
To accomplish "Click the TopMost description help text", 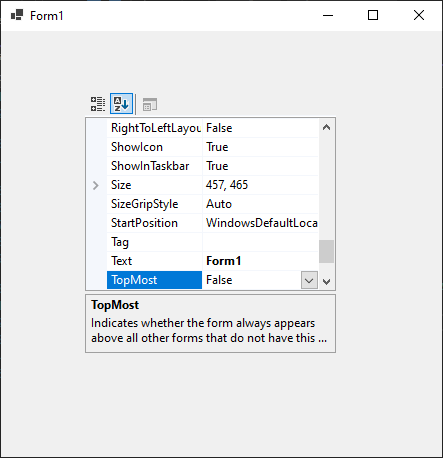I will coord(209,330).
